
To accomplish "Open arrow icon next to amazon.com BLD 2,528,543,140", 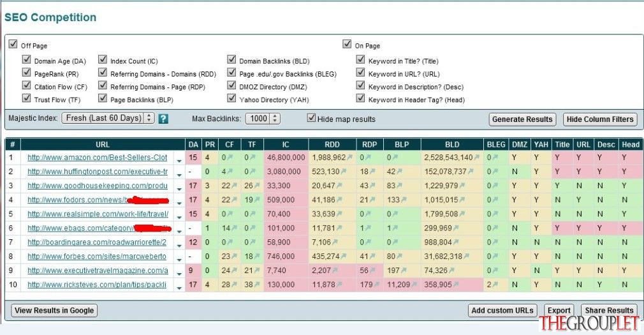I will pyautogui.click(x=476, y=157).
